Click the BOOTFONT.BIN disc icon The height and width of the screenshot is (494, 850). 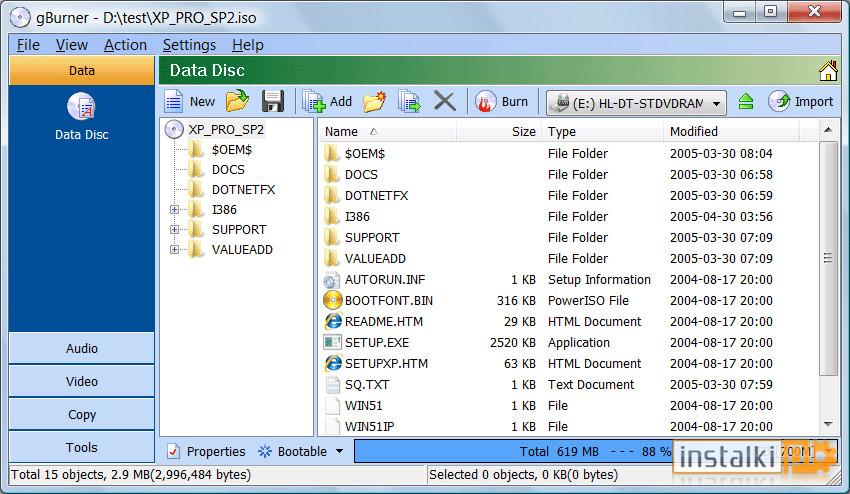tap(332, 300)
